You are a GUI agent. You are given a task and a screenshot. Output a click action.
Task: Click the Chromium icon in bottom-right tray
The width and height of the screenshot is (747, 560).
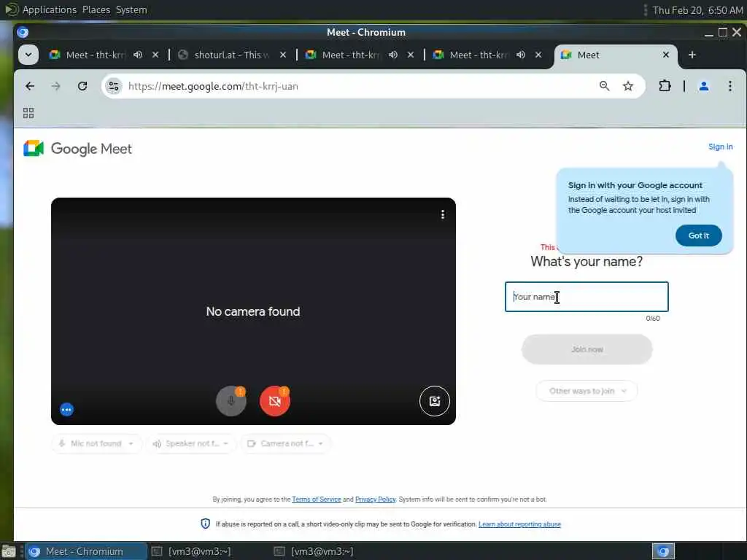point(663,551)
